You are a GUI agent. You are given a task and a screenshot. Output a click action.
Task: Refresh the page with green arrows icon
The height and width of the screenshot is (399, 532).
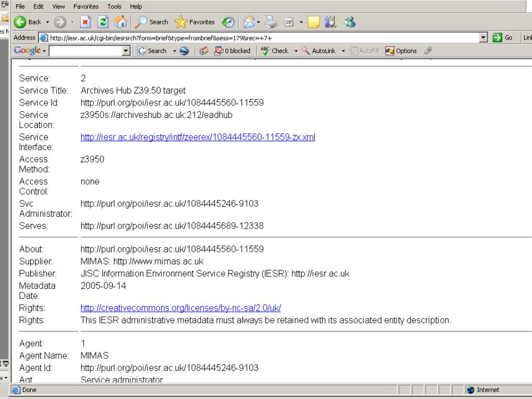[x=103, y=22]
